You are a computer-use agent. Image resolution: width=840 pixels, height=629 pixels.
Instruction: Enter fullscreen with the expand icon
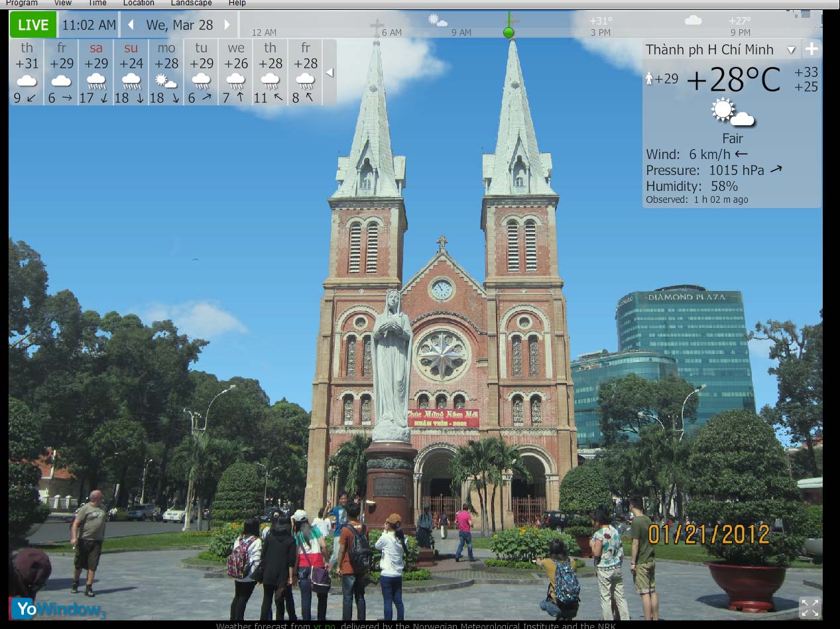click(810, 607)
